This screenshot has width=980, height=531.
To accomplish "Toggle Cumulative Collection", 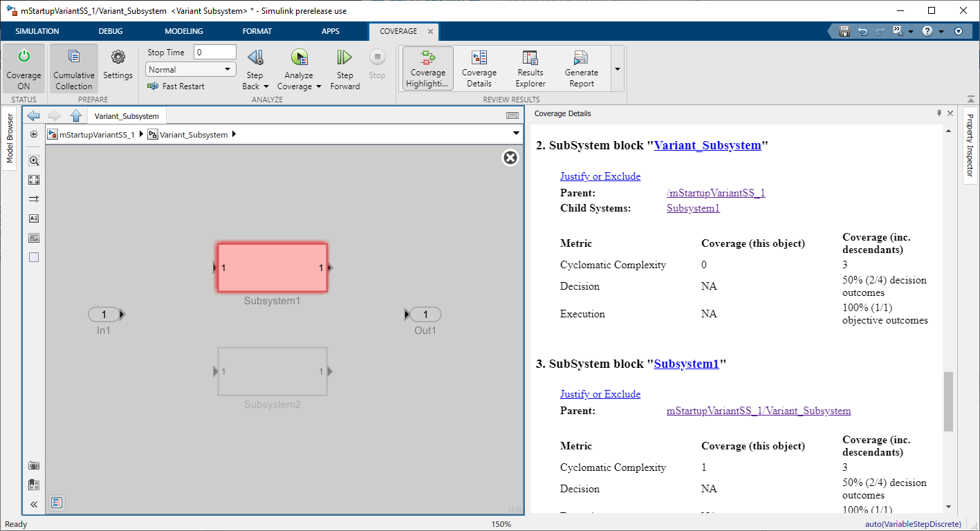I will [73, 68].
